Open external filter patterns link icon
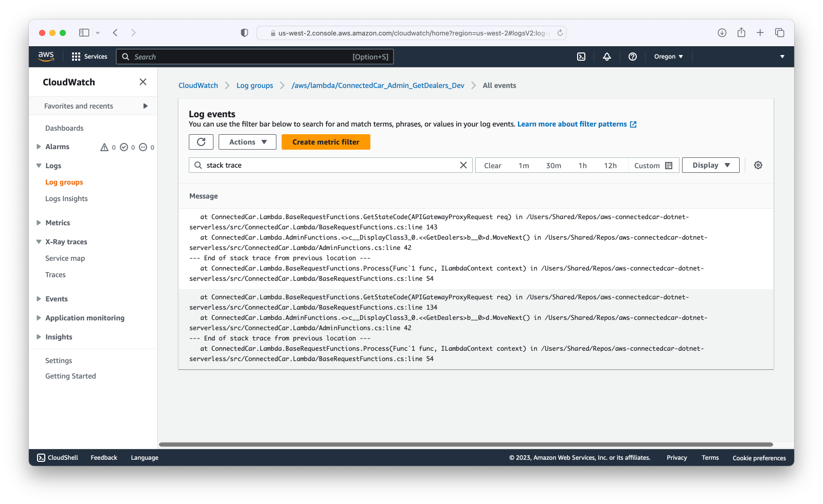This screenshot has height=504, width=823. click(633, 124)
